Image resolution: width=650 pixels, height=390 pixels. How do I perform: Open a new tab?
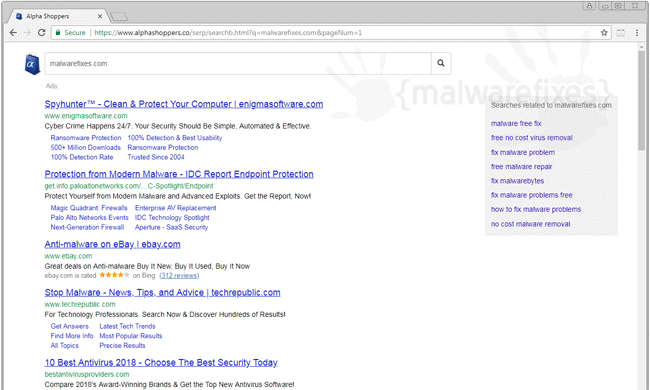coord(119,17)
